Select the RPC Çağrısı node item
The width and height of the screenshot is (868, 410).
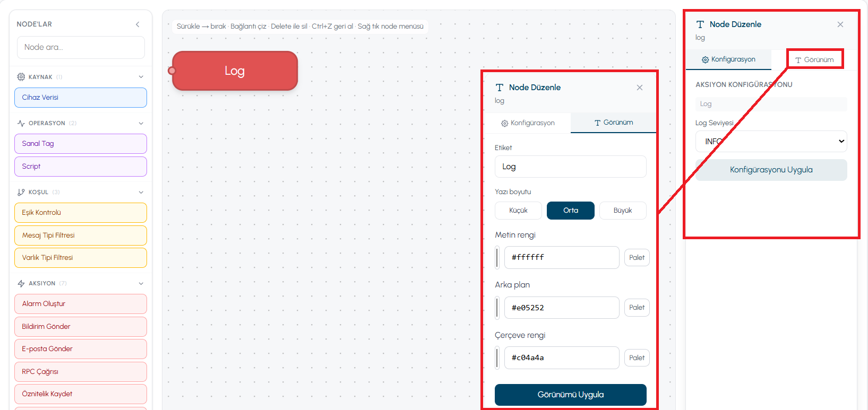pos(81,372)
